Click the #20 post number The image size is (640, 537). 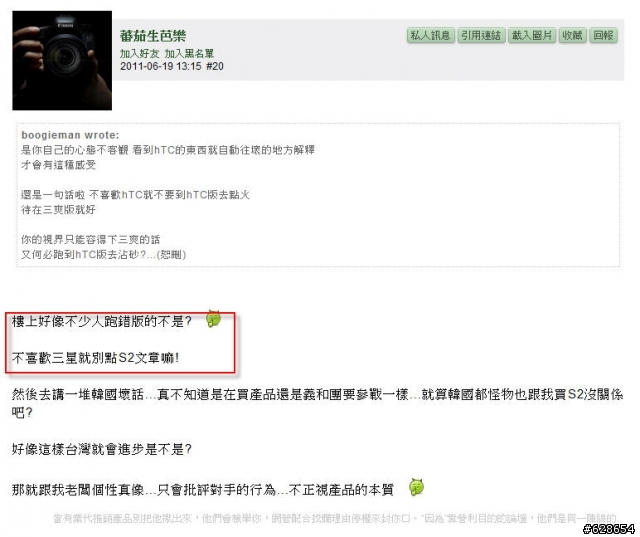tap(215, 66)
